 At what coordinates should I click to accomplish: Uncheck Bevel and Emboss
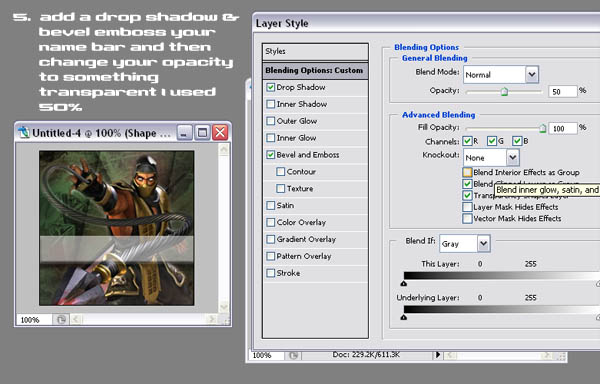pyautogui.click(x=271, y=155)
